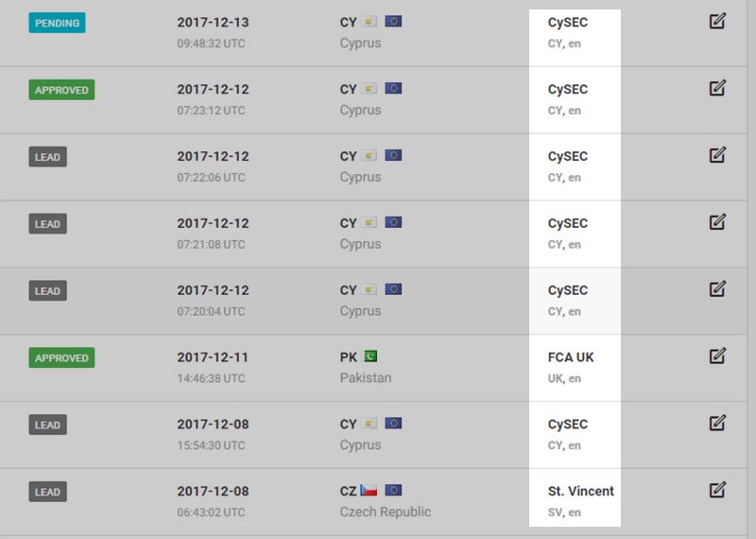Click the APPROVED badge on the Pakistan row

61,358
